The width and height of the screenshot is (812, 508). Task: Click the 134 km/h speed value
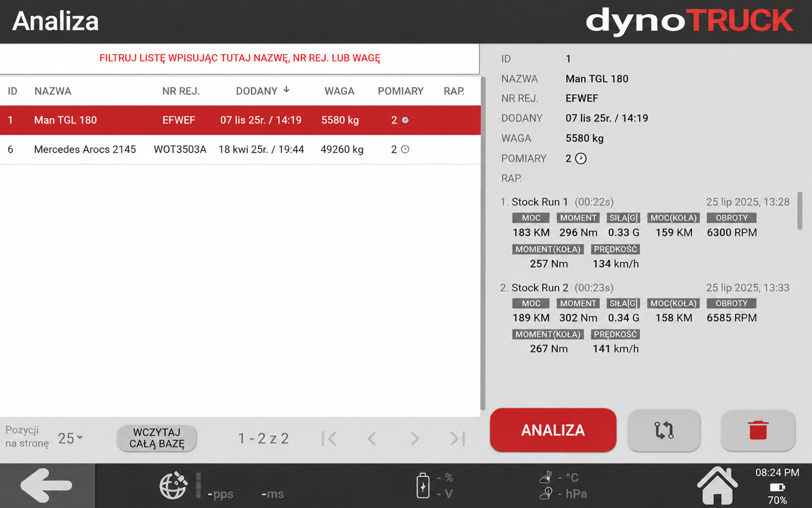[616, 264]
